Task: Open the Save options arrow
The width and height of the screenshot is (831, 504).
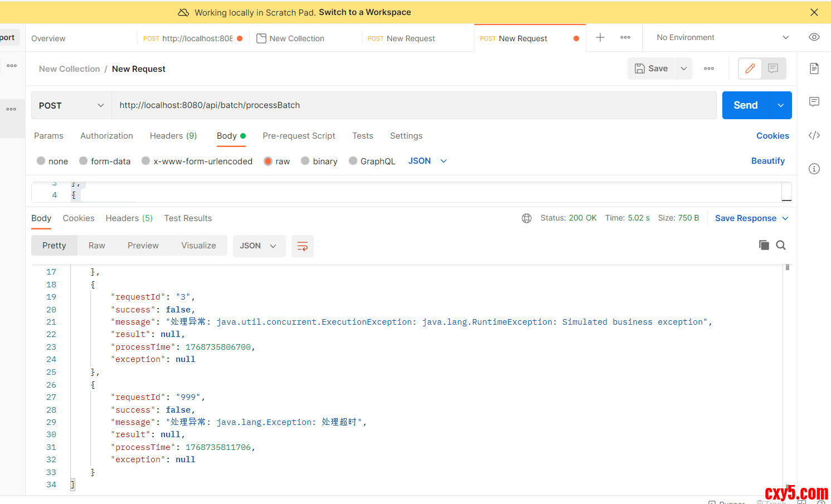Action: click(x=684, y=68)
